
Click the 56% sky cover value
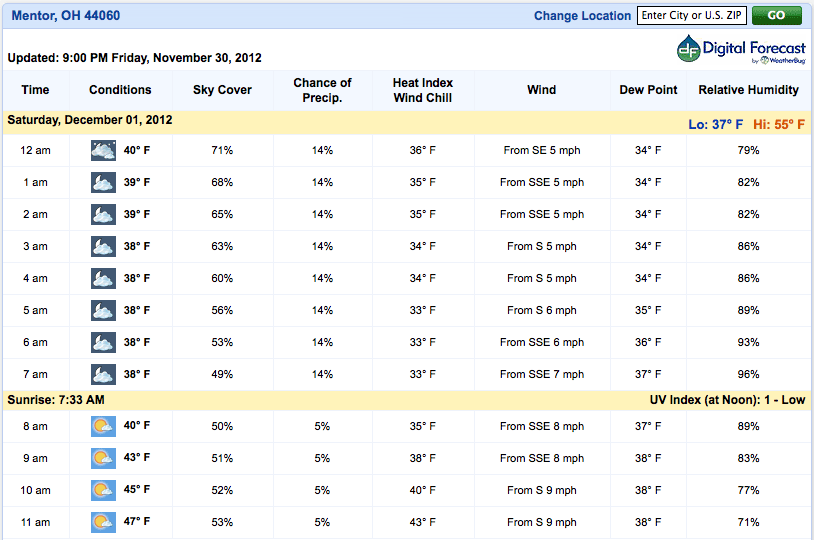222,310
